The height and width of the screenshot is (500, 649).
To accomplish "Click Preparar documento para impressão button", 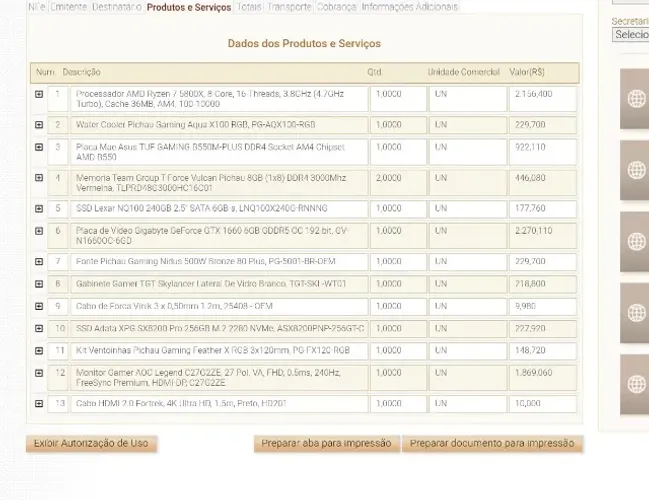I will pyautogui.click(x=492, y=444).
